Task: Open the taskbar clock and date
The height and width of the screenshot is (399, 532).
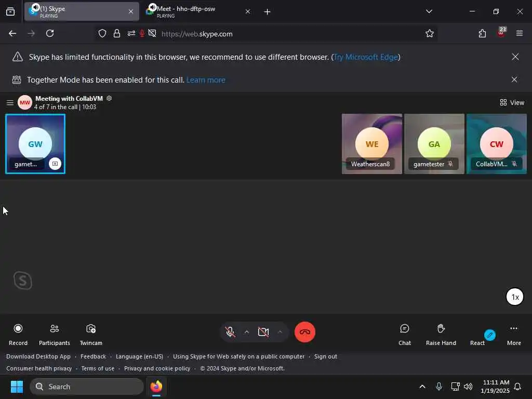Action: [495, 387]
